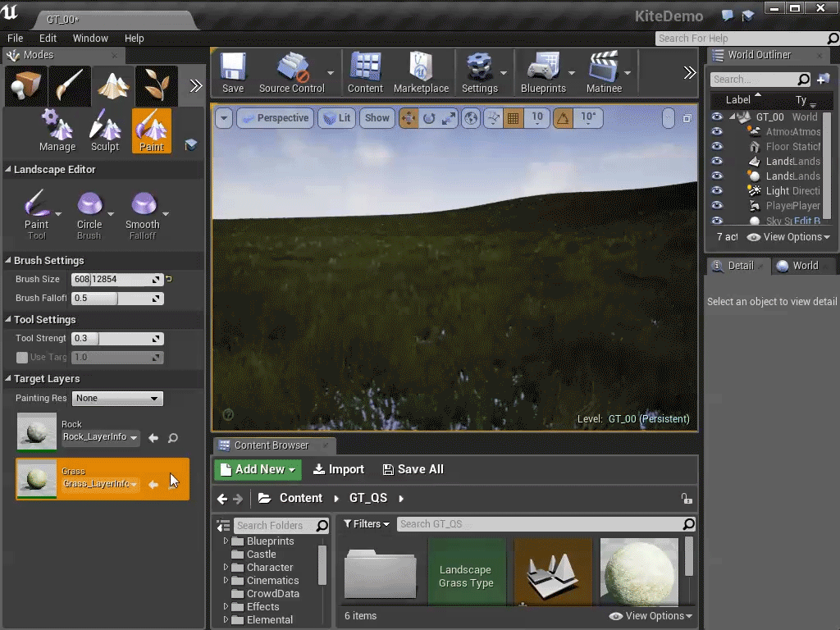Screen dimensions: 840x630
Task: Toggle visibility of Light actor
Action: click(717, 190)
